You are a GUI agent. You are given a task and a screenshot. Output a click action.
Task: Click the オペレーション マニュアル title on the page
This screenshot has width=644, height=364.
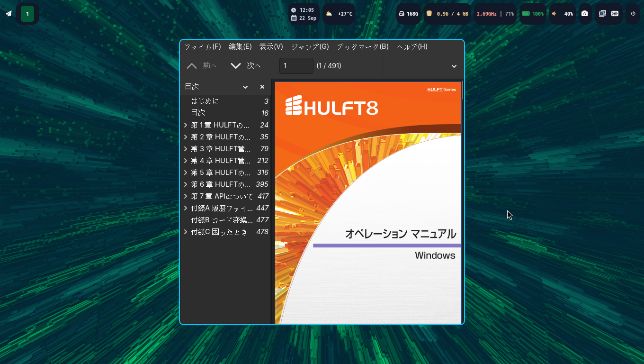tap(401, 234)
